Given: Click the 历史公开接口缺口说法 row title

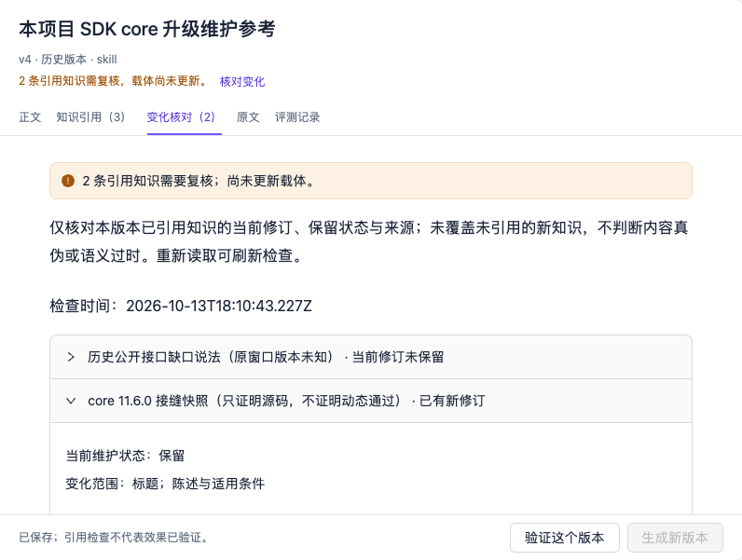Looking at the screenshot, I should (266, 357).
